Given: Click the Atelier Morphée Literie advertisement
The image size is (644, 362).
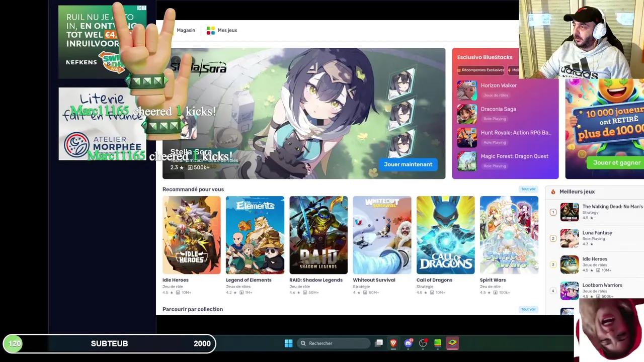Looking at the screenshot, I should pyautogui.click(x=102, y=124).
